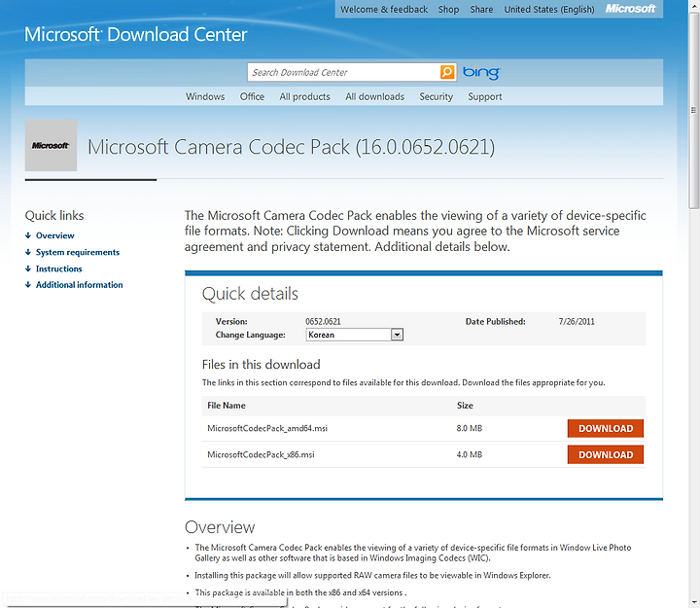Click the orange search magnifier icon
Screen dimensions: 700x608
click(x=447, y=72)
